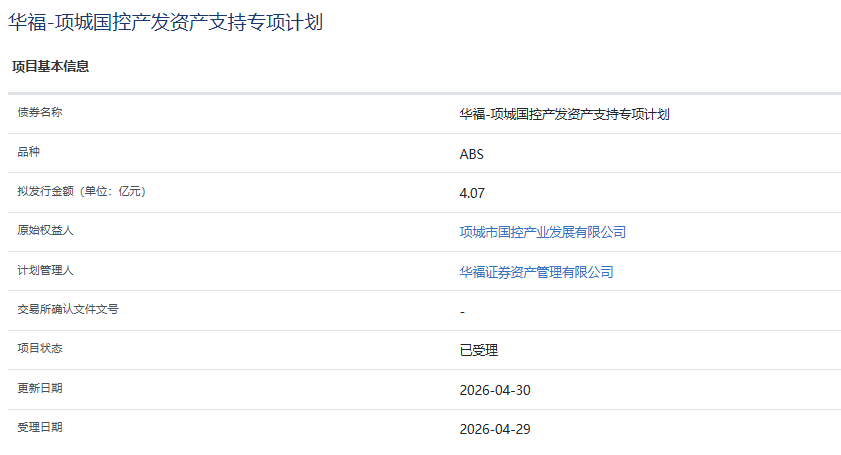This screenshot has height=455, width=841.
Task: Select the 项目状态 row label
Action: click(40, 349)
